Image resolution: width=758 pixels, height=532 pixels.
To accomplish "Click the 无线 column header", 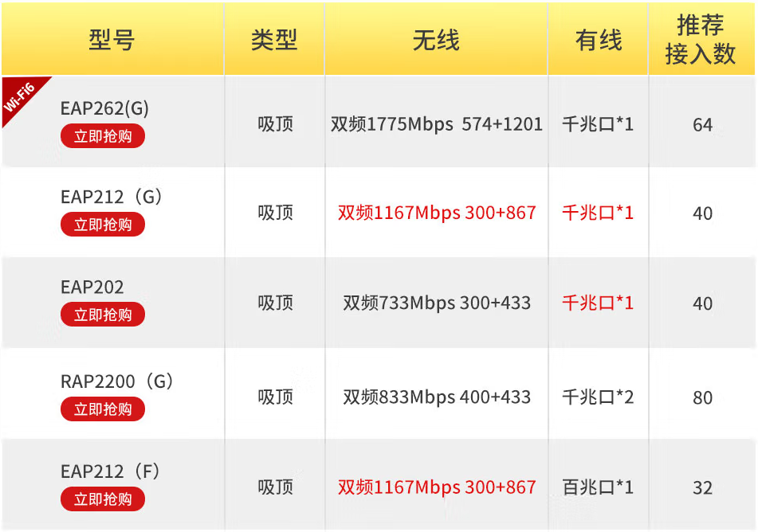I will pyautogui.click(x=436, y=40).
